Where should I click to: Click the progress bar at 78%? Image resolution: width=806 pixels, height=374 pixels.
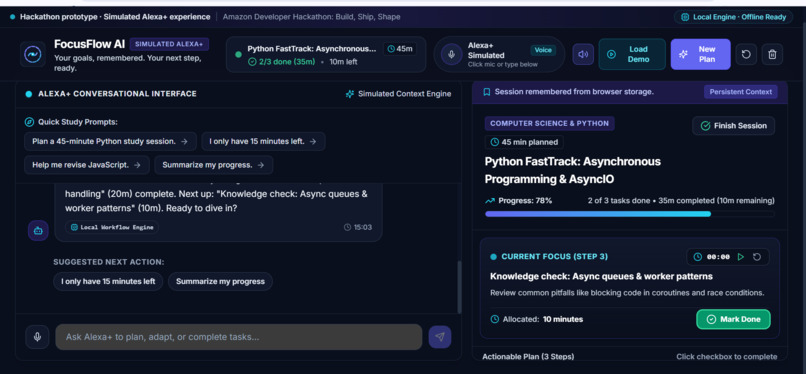[x=629, y=214]
